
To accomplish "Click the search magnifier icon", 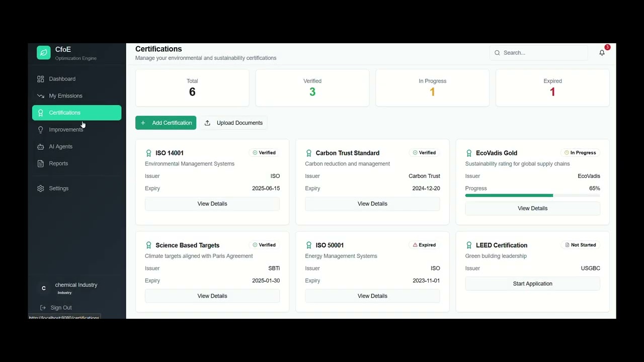I will pyautogui.click(x=498, y=53).
